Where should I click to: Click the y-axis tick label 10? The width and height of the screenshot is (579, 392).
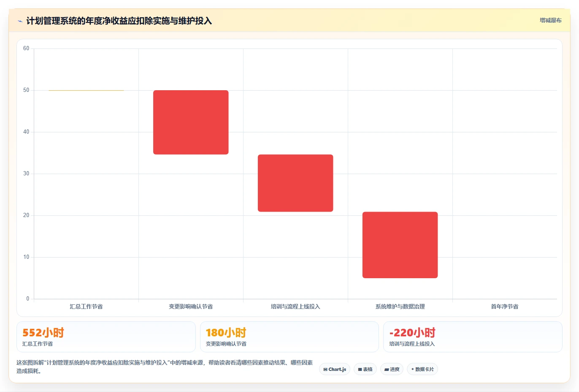click(26, 257)
